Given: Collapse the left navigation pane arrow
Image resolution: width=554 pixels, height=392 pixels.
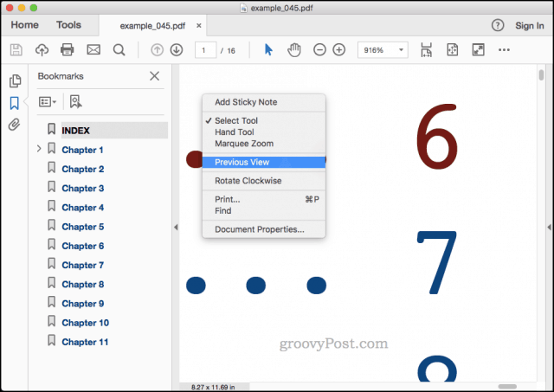Looking at the screenshot, I should pos(176,228).
